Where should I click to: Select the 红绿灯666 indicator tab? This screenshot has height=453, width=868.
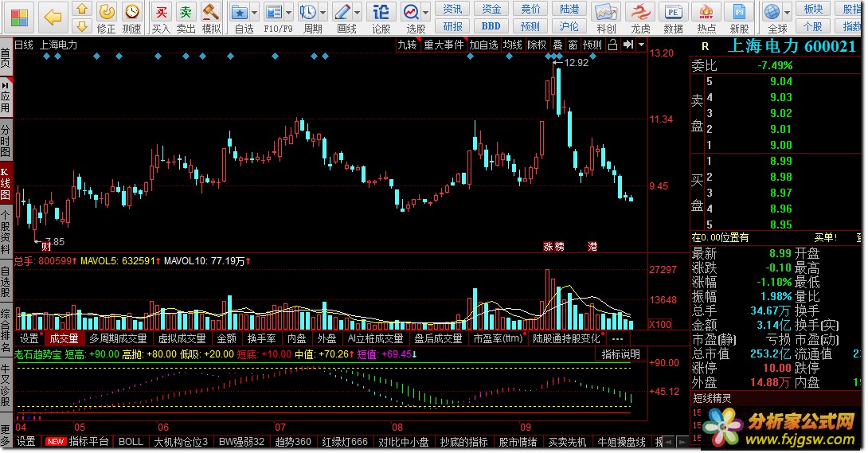tap(345, 442)
